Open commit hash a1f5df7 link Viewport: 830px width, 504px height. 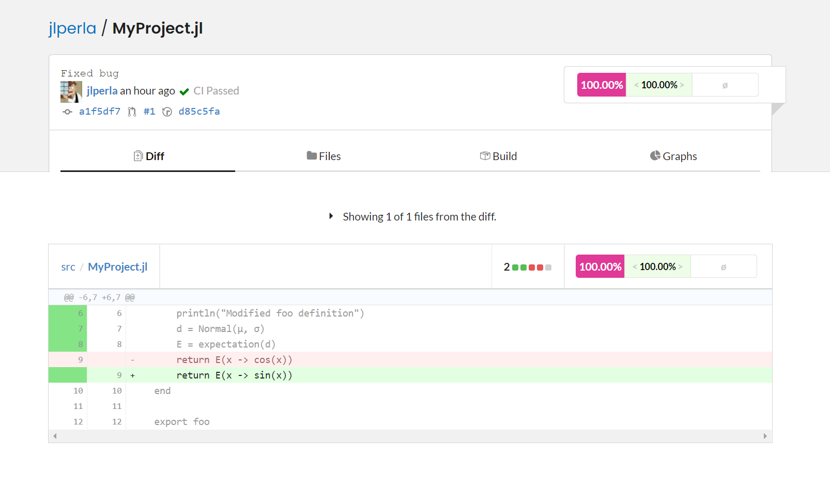100,112
